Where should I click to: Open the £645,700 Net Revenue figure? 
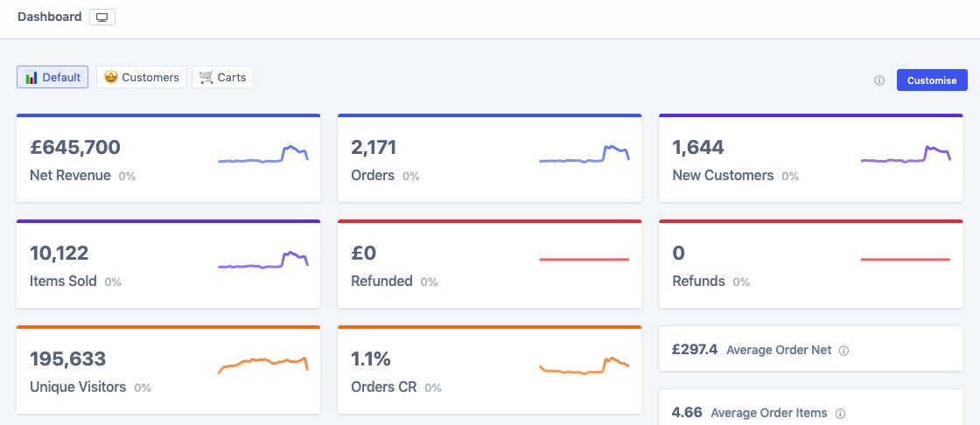(75, 148)
